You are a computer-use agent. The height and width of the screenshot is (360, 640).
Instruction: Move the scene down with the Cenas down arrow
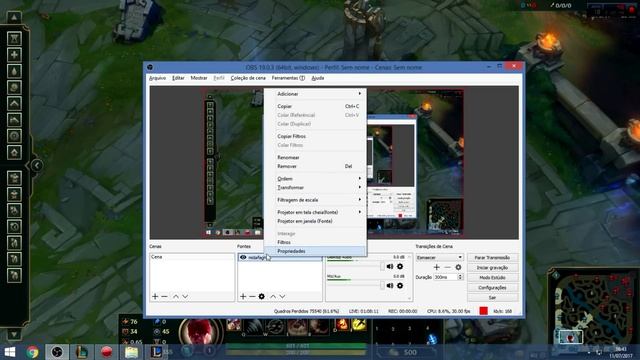(x=185, y=296)
